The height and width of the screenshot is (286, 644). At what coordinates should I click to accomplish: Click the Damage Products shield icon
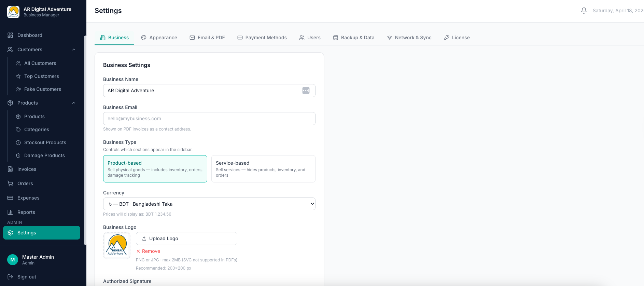click(x=18, y=155)
